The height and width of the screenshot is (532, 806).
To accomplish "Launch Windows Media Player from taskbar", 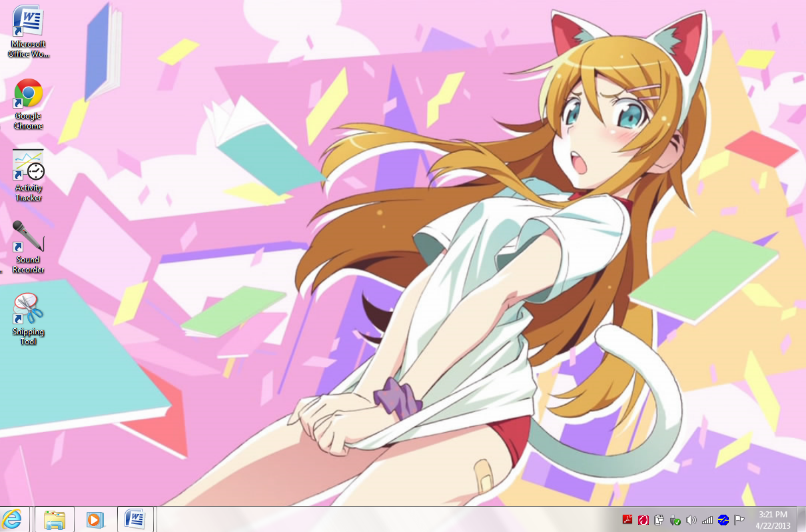I will 95,519.
